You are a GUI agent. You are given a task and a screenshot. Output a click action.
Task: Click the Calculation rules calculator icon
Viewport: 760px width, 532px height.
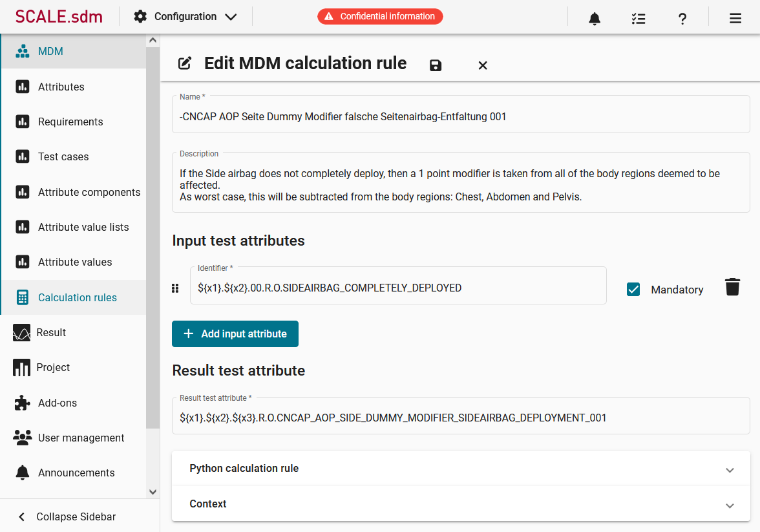(x=22, y=297)
